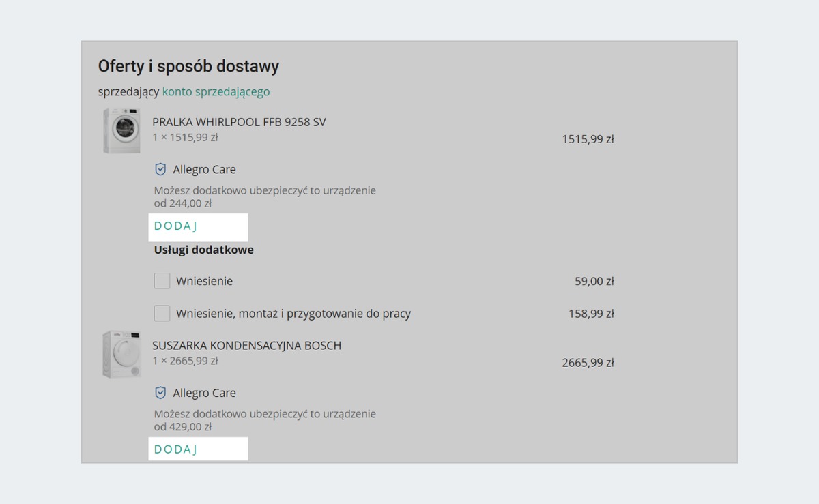Check the Wniesienie service checkbox

click(162, 280)
